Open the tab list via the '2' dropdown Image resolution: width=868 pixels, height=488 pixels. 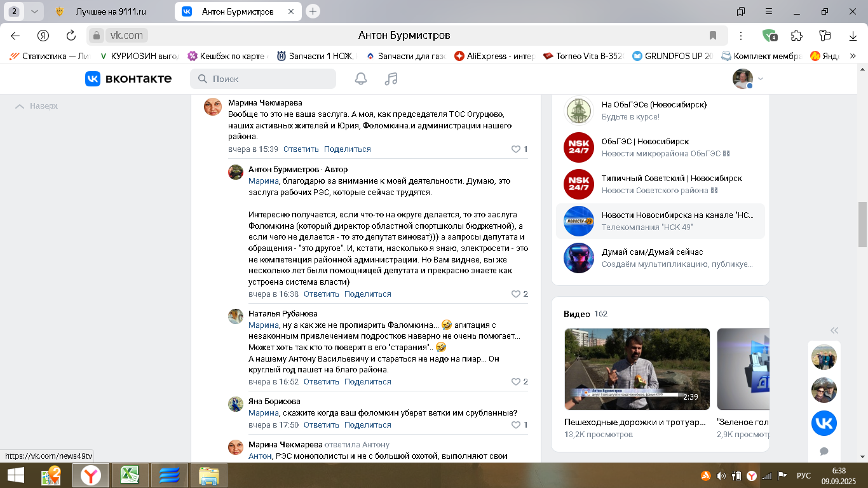tap(35, 11)
